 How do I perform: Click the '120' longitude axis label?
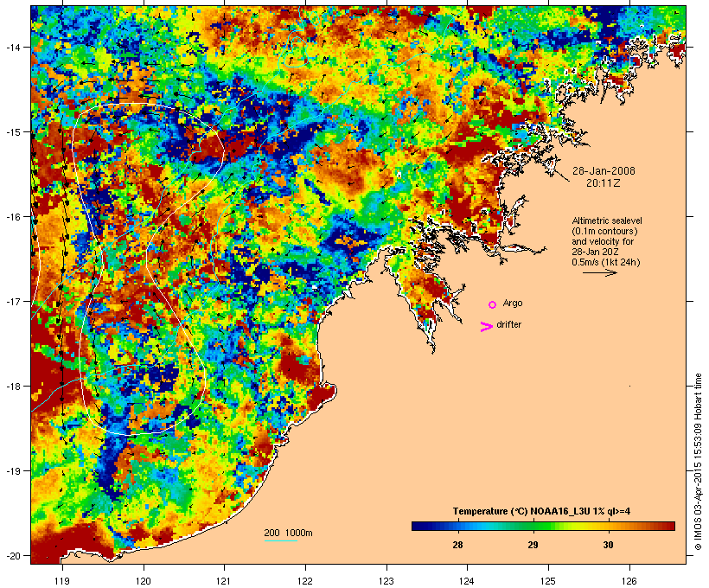[x=144, y=581]
